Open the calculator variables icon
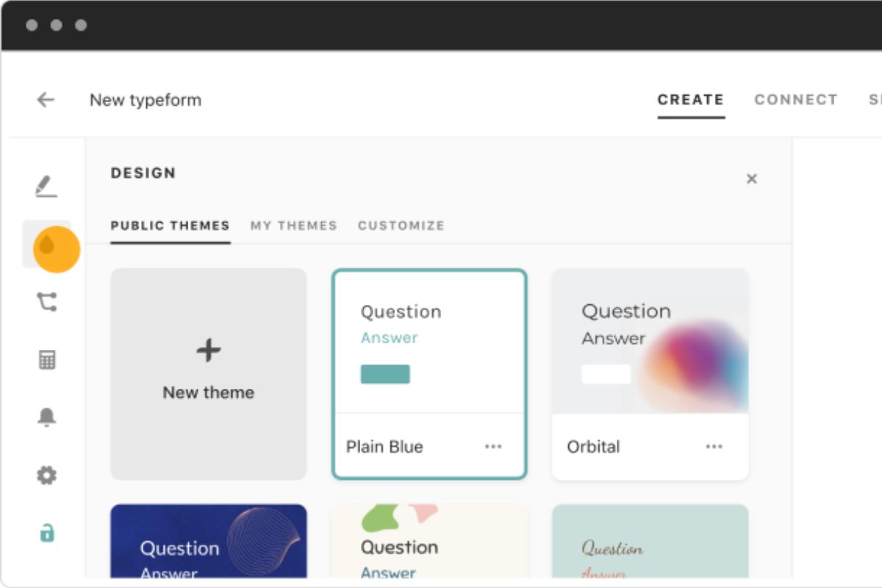This screenshot has width=882, height=588. click(x=46, y=359)
